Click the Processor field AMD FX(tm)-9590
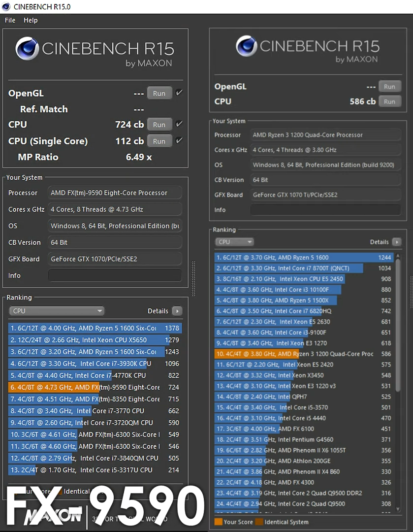The image size is (413, 532). [x=115, y=193]
